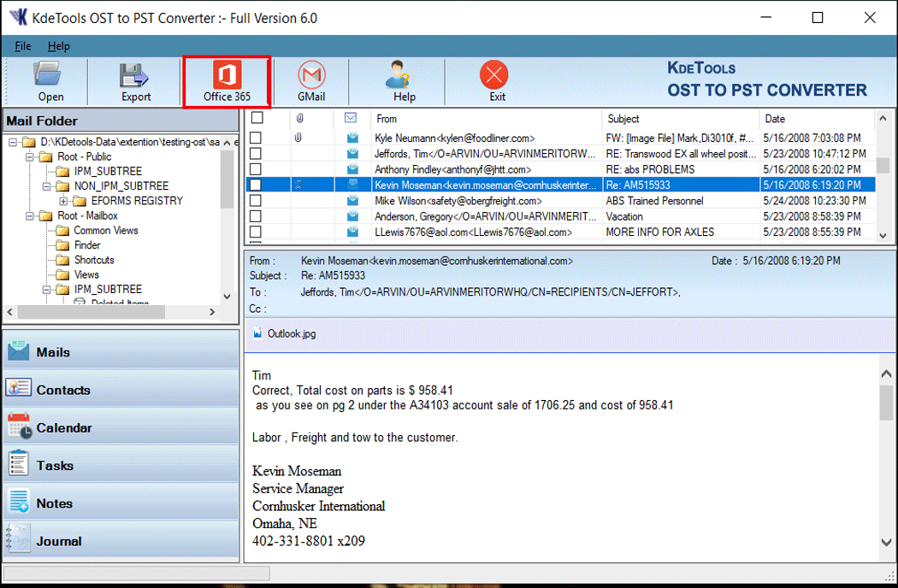Image resolution: width=898 pixels, height=588 pixels.
Task: Check the Mike Wilson email checkbox
Action: pyautogui.click(x=256, y=200)
